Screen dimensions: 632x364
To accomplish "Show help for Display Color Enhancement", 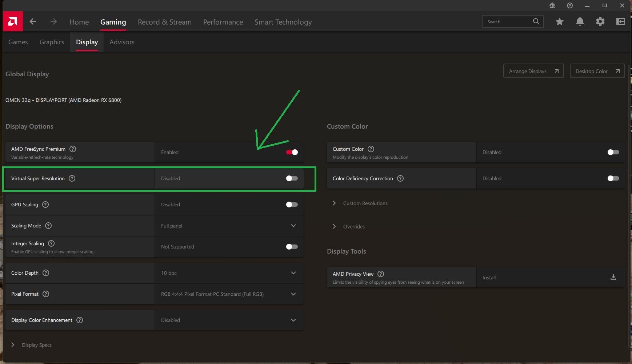I will 80,320.
